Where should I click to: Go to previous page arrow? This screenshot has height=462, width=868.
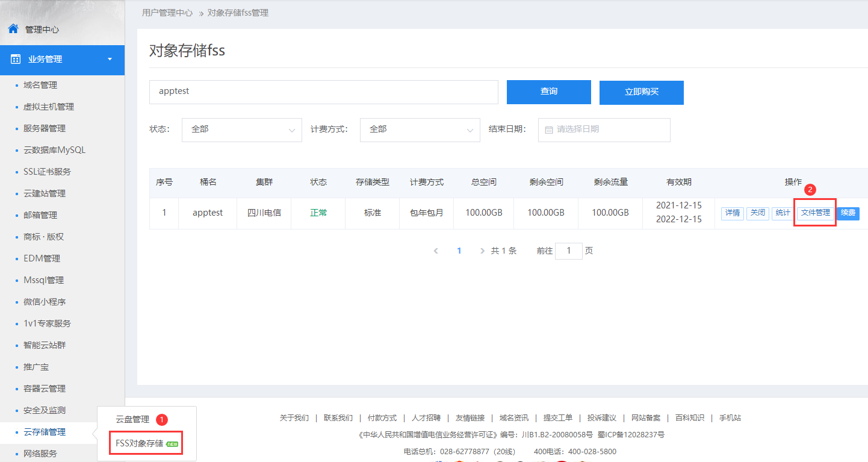436,251
